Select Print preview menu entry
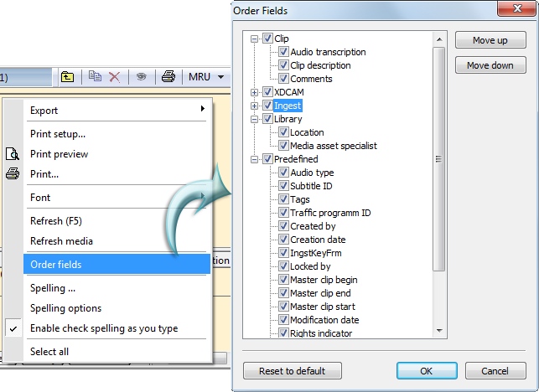The image size is (539, 392). pos(117,154)
